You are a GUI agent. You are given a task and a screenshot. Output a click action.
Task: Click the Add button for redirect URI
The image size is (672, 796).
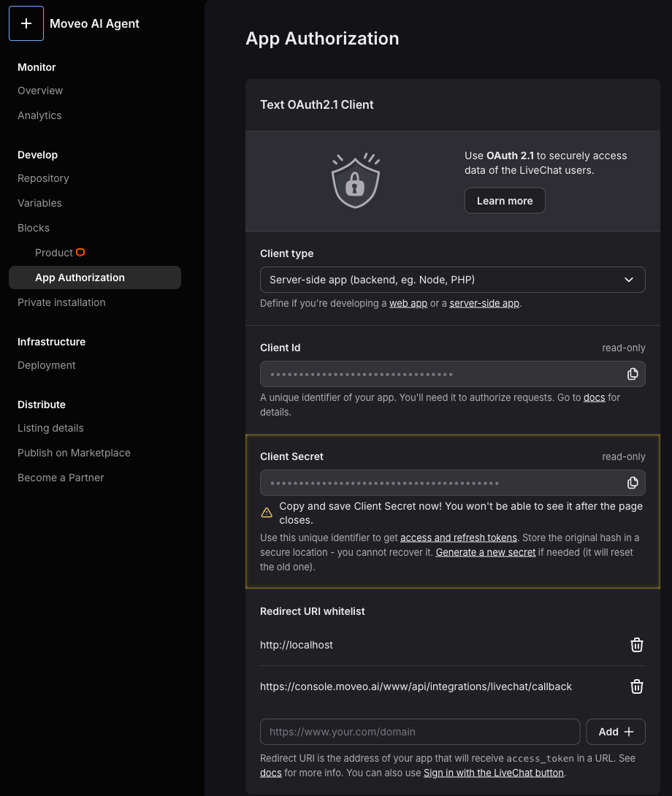tap(616, 732)
